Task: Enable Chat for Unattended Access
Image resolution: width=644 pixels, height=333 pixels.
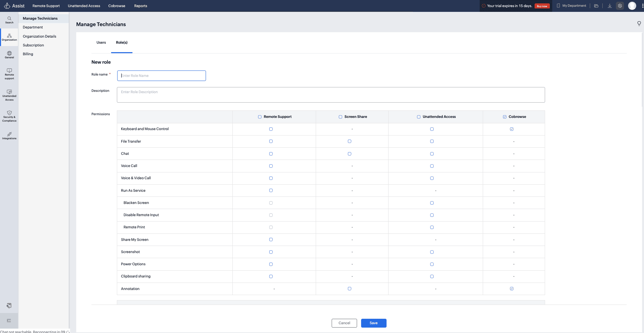Action: click(432, 154)
